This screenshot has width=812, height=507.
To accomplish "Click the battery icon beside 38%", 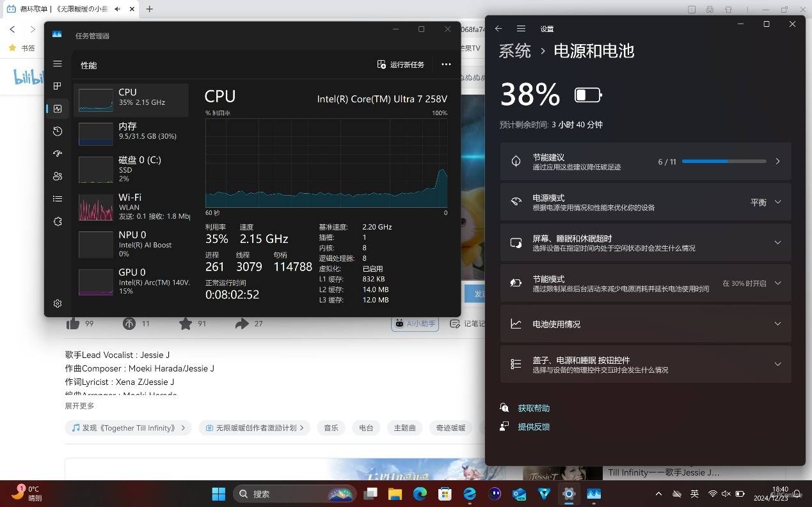I will pyautogui.click(x=588, y=95).
